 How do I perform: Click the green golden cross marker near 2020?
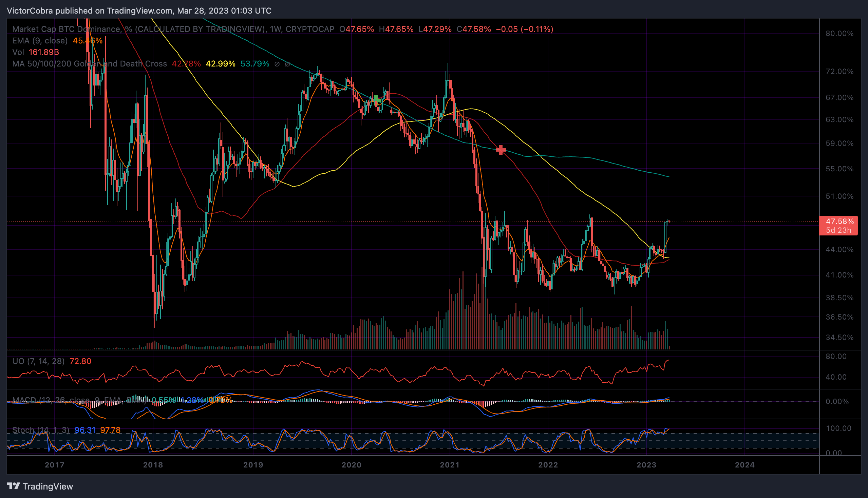point(376,99)
